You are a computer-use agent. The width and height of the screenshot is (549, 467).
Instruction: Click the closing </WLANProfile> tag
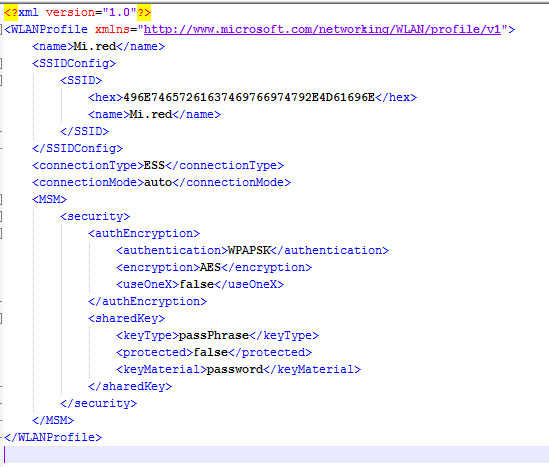click(x=53, y=437)
